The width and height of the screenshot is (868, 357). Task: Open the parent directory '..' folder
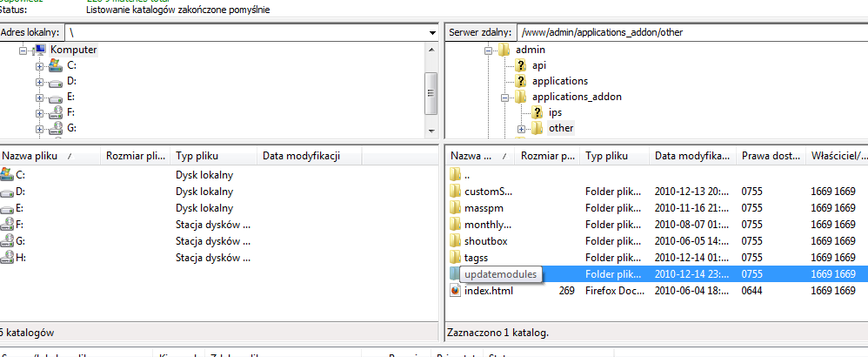[x=455, y=175]
